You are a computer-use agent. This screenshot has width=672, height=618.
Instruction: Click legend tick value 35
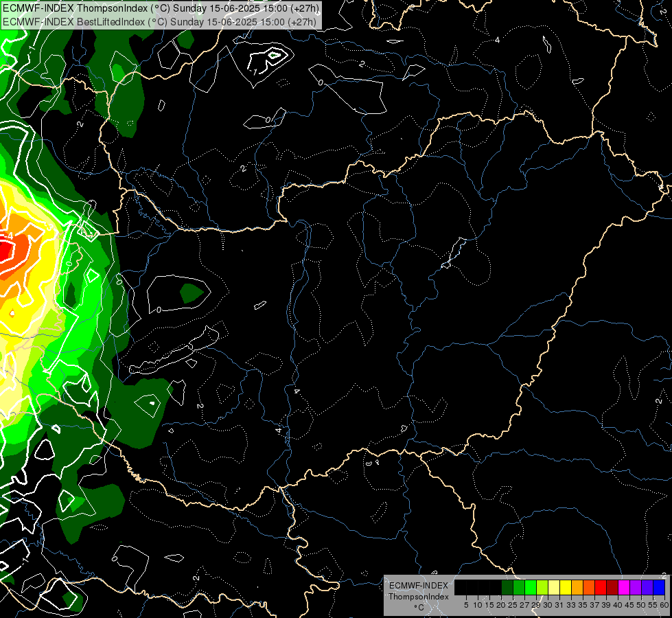point(583,605)
